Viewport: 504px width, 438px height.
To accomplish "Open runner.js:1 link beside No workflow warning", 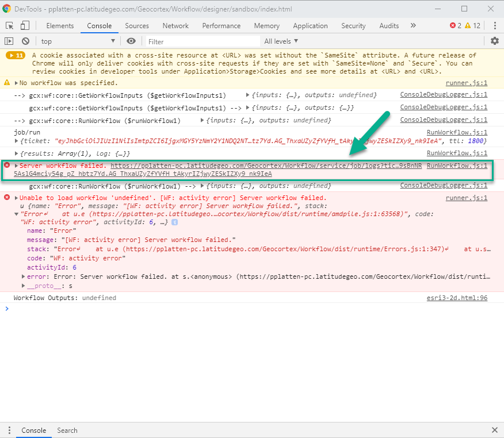I will (x=467, y=83).
